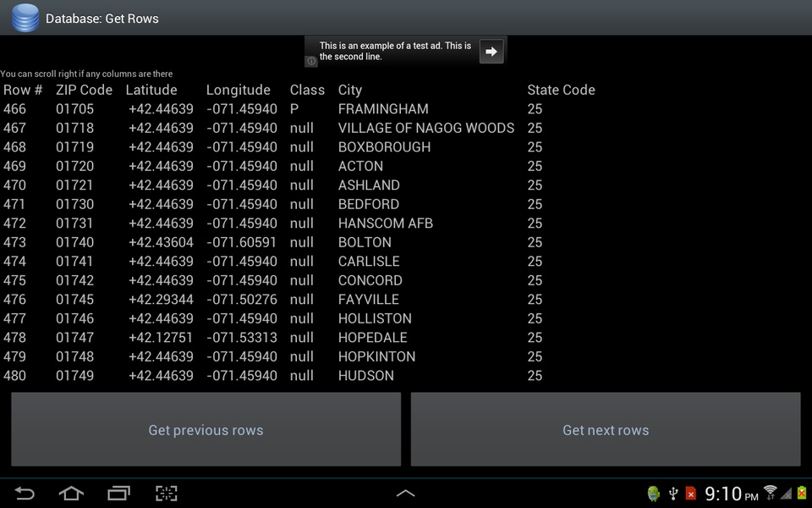Select city cell BOLTON
The image size is (812, 508).
pos(365,242)
